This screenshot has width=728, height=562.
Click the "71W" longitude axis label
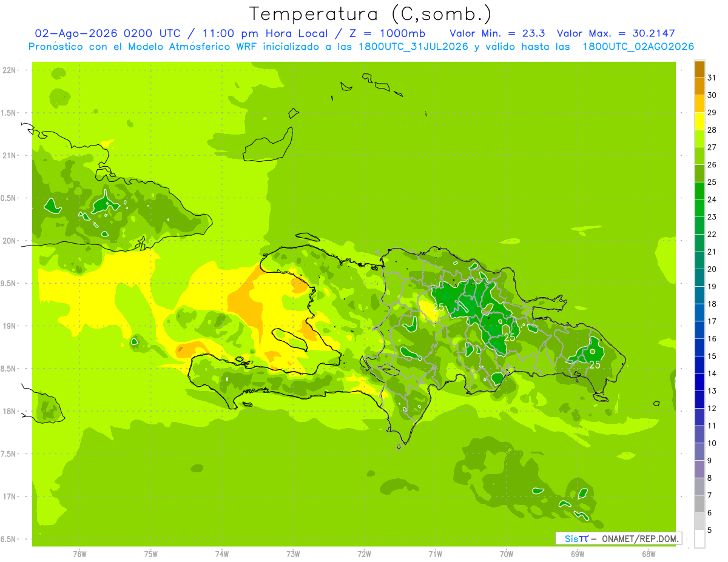tap(435, 554)
